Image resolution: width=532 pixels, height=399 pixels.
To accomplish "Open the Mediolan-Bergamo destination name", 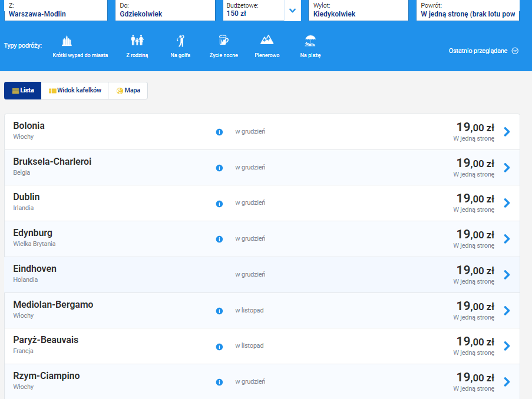I will [x=53, y=305].
